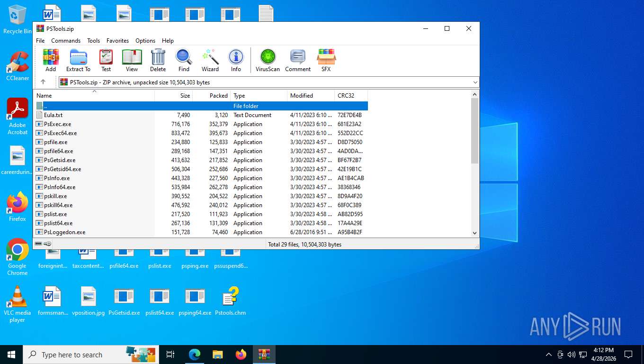
Task: Run VirusScan on the archive
Action: tap(268, 60)
